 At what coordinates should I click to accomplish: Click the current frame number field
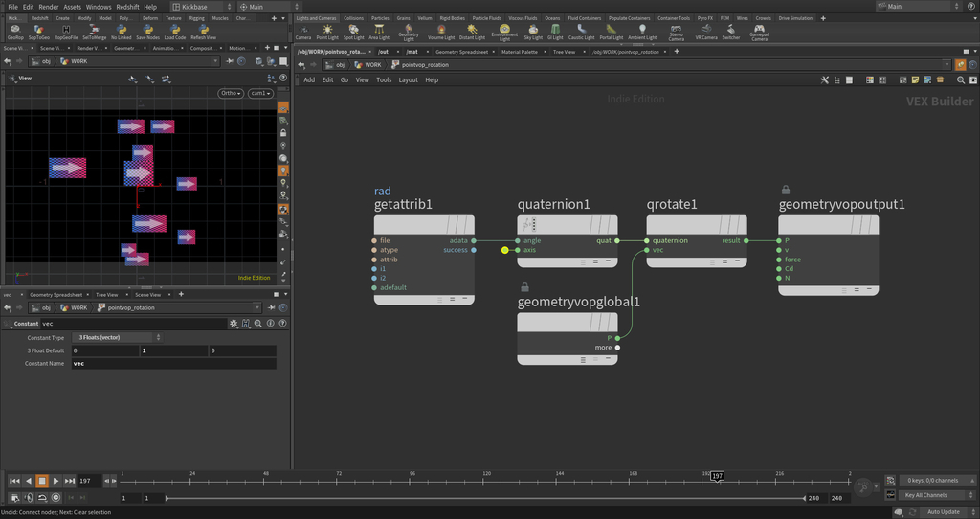(x=91, y=481)
